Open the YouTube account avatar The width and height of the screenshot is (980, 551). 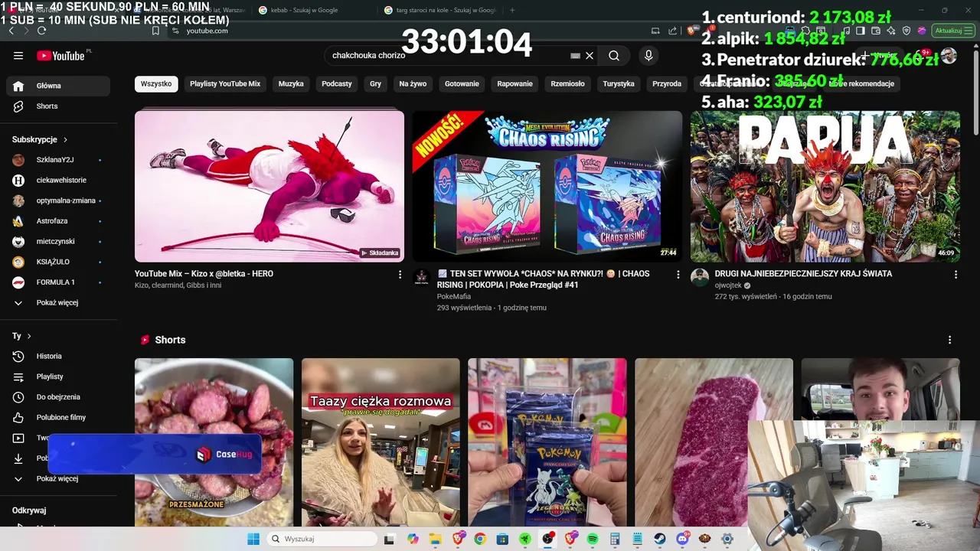949,55
